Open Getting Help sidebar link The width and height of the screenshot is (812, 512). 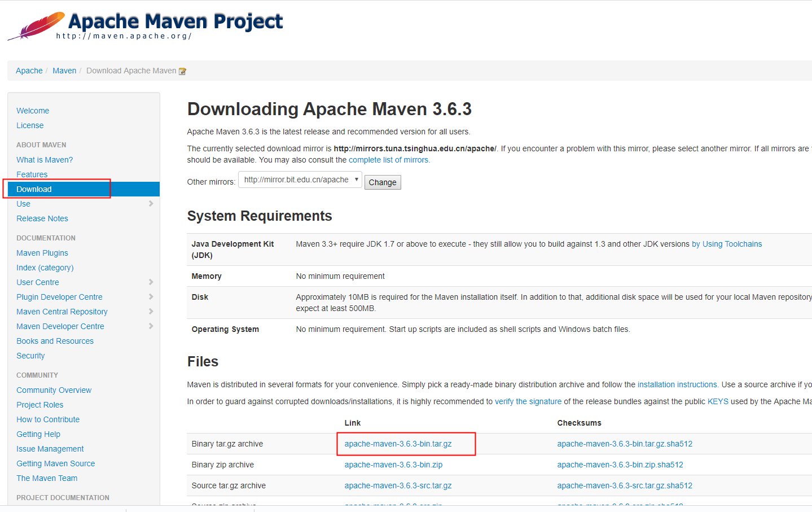point(38,434)
